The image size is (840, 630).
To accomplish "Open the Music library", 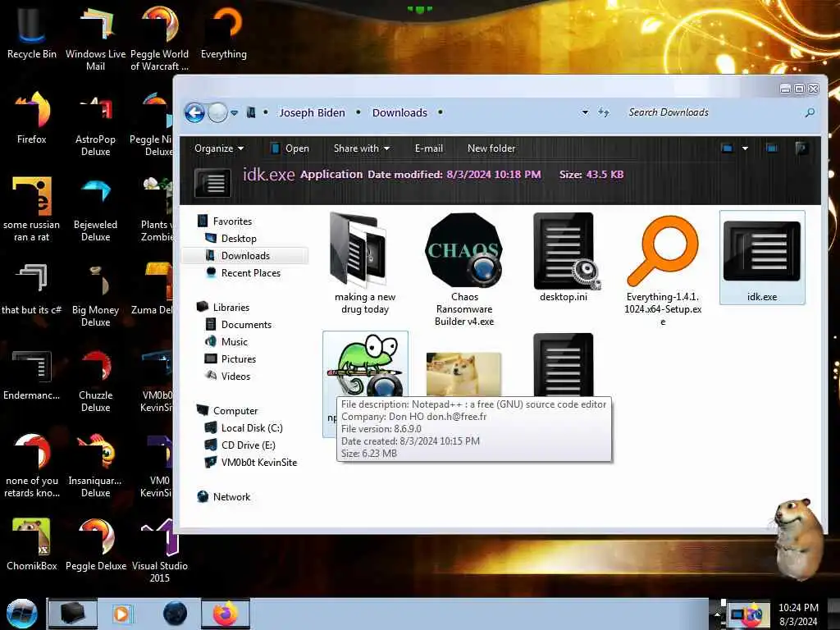I will click(226, 342).
